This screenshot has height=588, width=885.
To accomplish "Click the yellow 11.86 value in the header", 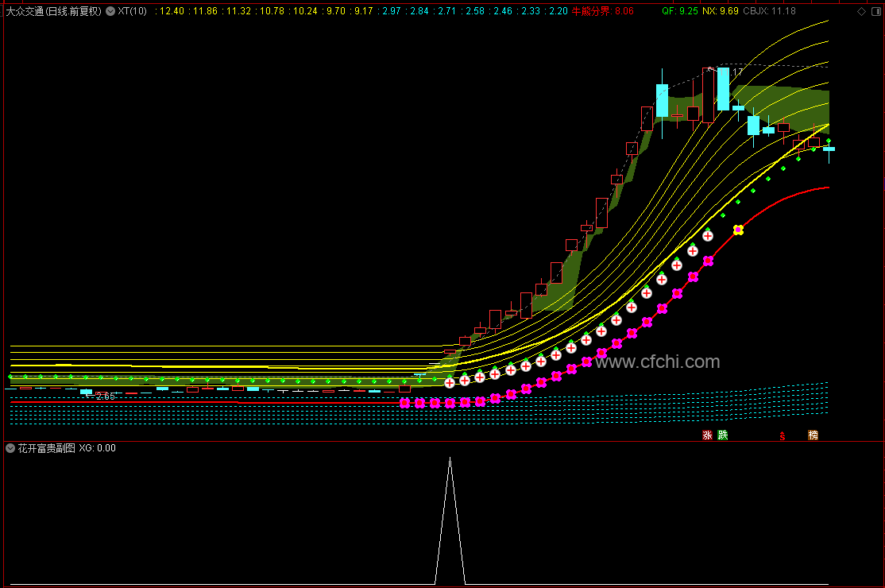I will pos(206,11).
